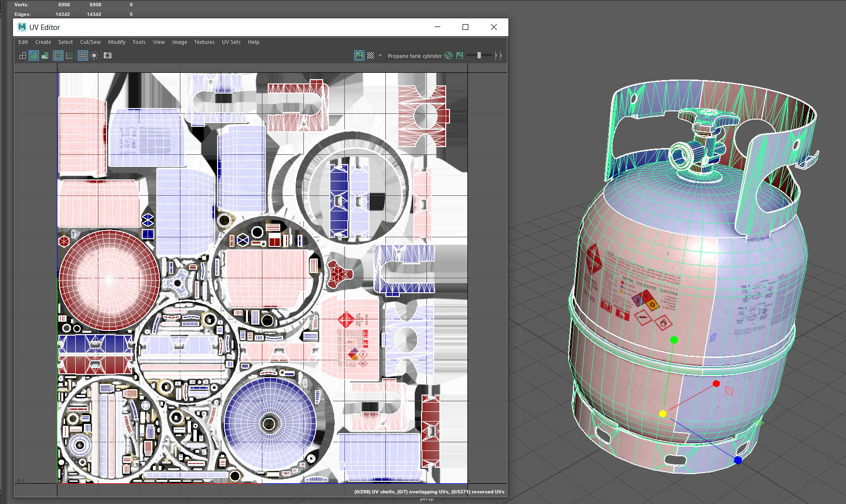The image size is (846, 504).
Task: Click the wireframe shells display icon
Action: click(x=23, y=55)
